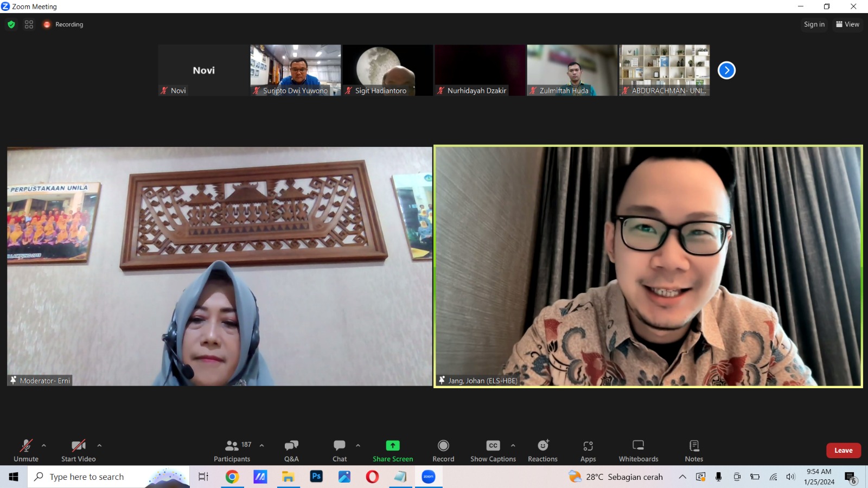The image size is (868, 488).
Task: Open Zoom Apps
Action: [588, 450]
